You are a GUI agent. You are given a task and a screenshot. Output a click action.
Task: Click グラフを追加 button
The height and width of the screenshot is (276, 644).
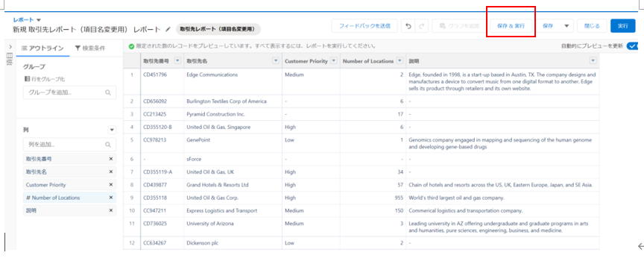click(x=459, y=25)
